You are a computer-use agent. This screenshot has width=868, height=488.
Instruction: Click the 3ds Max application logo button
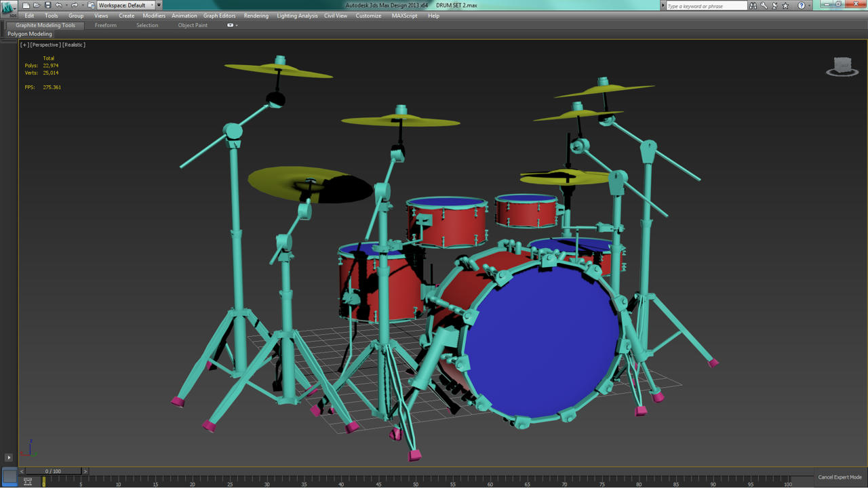coord(8,8)
